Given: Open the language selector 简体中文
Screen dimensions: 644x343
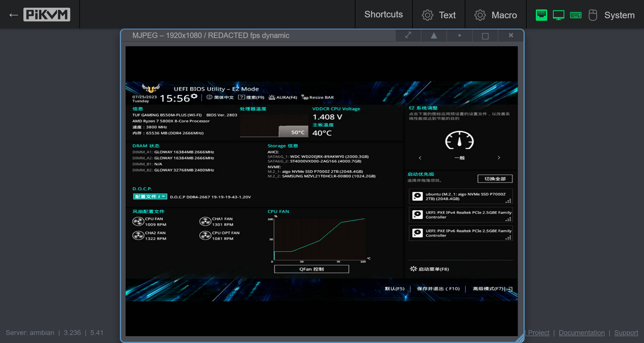Looking at the screenshot, I should 220,97.
